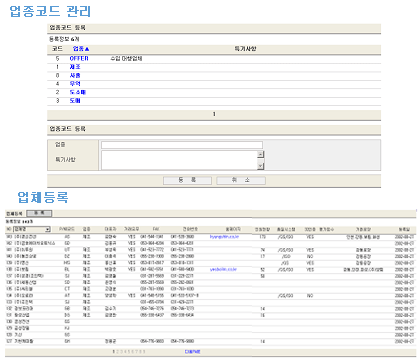Click the FAX column header
420x363 pixels.
(x=156, y=229)
